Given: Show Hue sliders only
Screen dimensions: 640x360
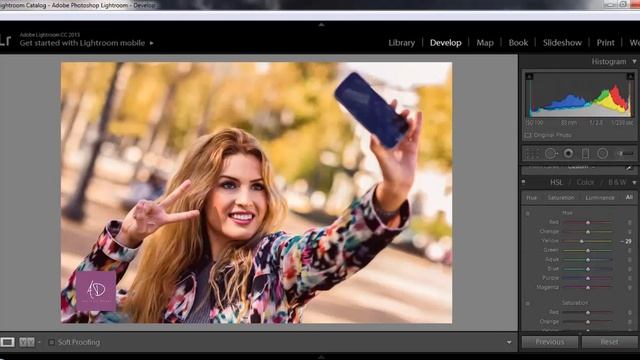Looking at the screenshot, I should [531, 198].
